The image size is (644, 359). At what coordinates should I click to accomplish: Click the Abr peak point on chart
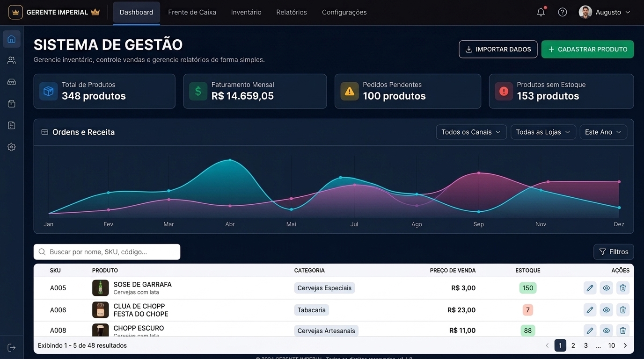tap(230, 160)
